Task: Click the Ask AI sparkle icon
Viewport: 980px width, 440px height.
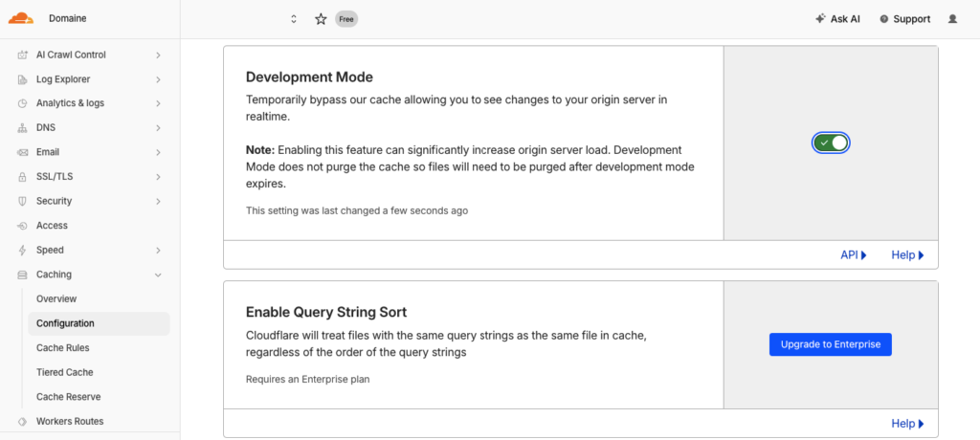Action: [x=820, y=19]
